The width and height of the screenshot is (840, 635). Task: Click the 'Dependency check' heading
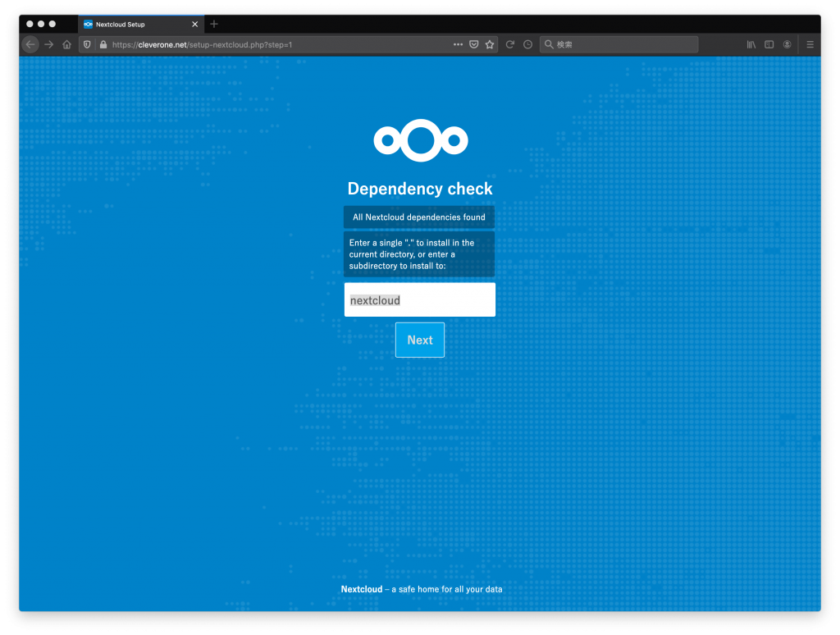click(x=420, y=189)
